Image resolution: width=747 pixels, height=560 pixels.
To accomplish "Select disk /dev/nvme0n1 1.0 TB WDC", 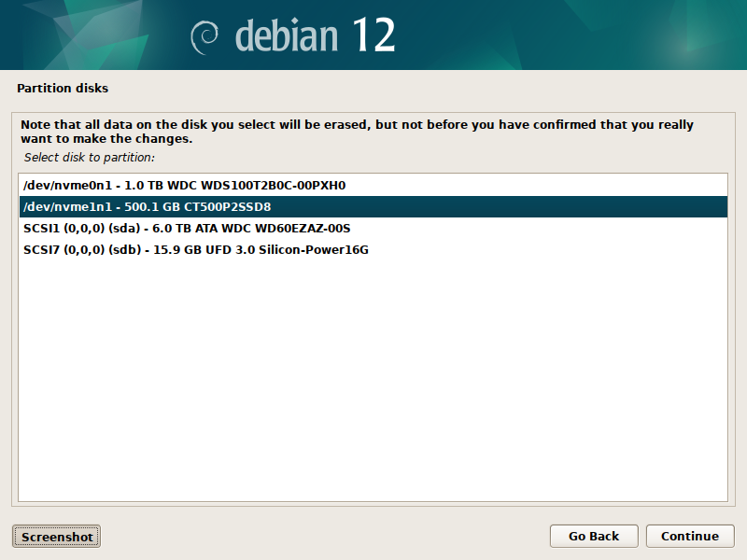I will 373,185.
